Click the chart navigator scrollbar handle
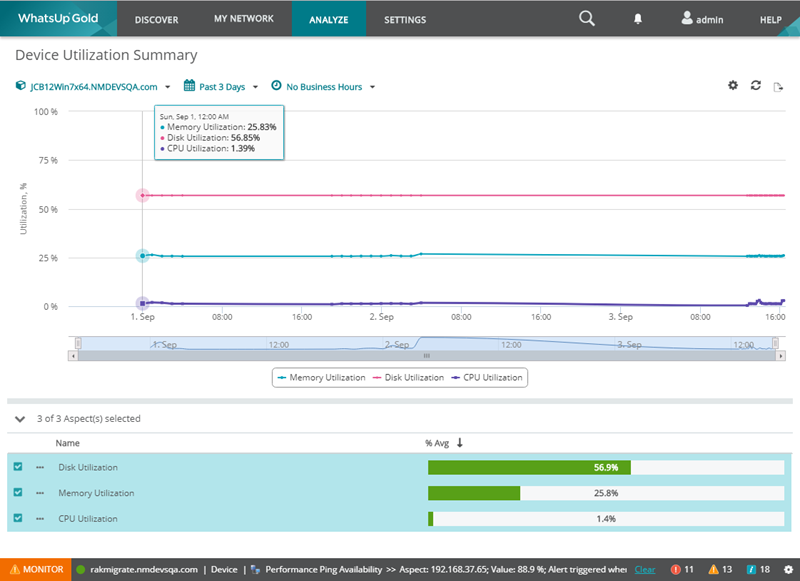The height and width of the screenshot is (581, 800). pyautogui.click(x=427, y=355)
